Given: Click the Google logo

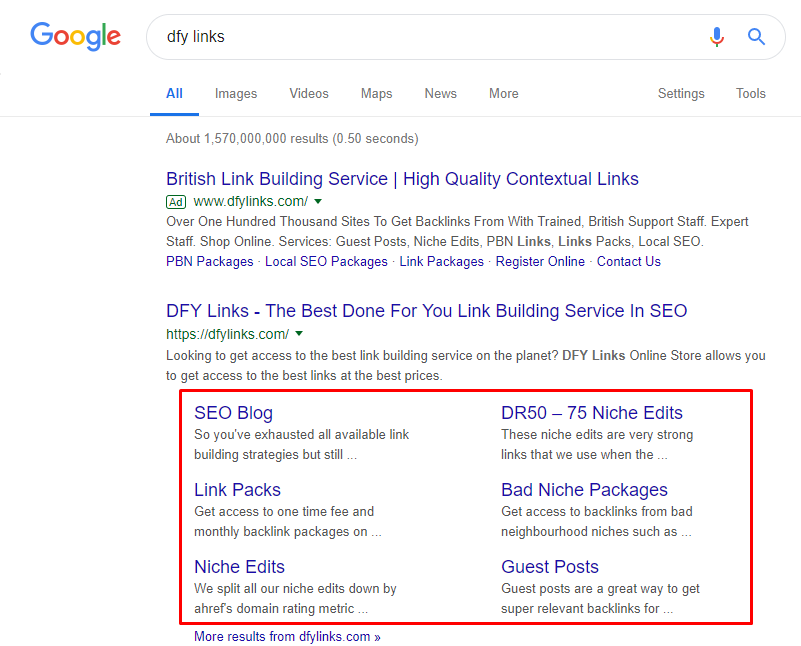Looking at the screenshot, I should point(76,36).
